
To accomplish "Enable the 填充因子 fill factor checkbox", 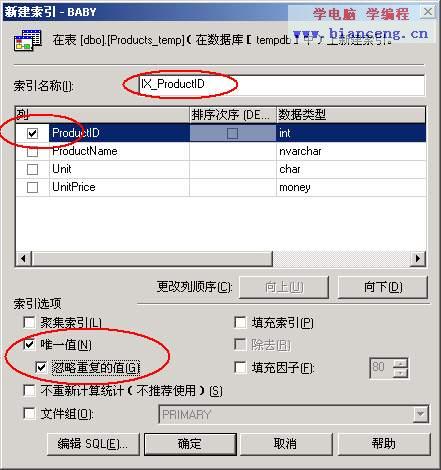I will [x=240, y=367].
